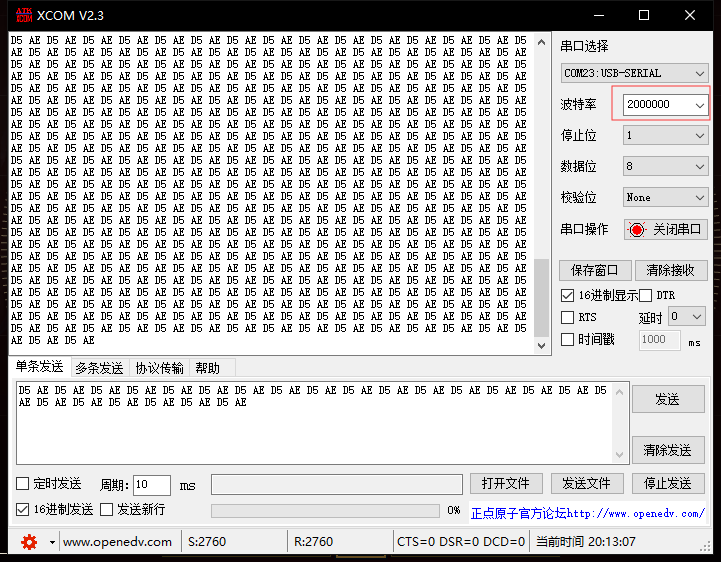721x562 pixels.
Task: Click www.openedv.com in the status bar
Action: (x=117, y=542)
